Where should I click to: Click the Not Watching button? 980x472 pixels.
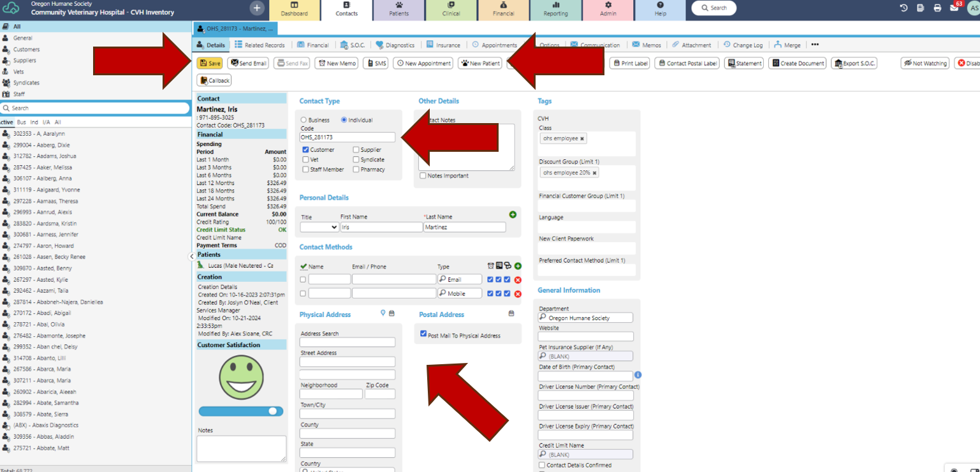pyautogui.click(x=925, y=63)
